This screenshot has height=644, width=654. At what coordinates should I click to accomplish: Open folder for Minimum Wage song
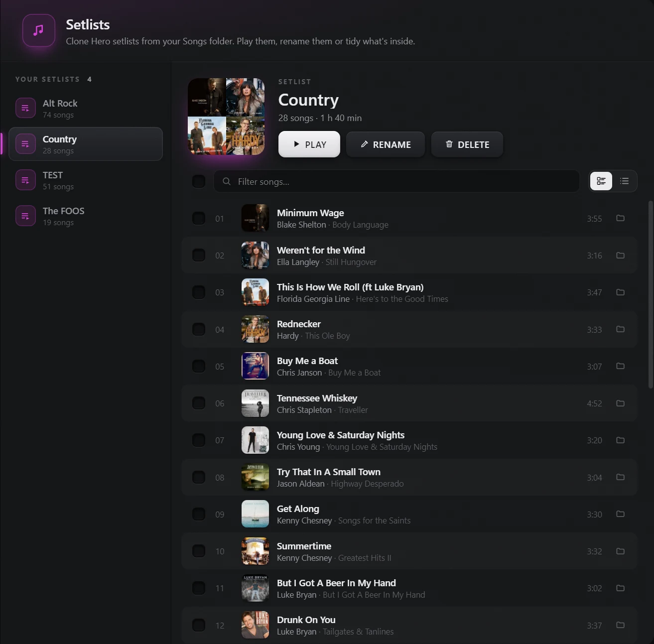click(620, 218)
